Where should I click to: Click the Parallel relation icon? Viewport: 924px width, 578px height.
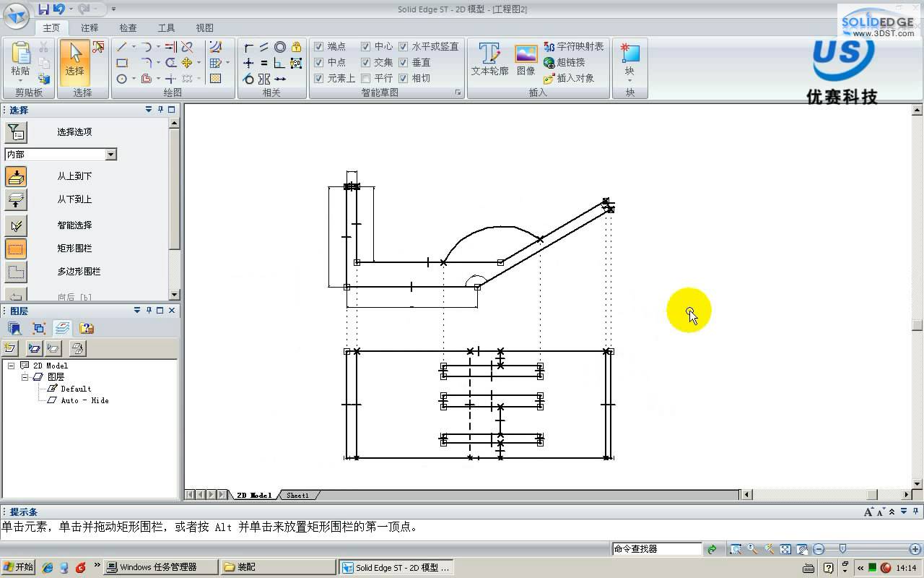pos(264,47)
